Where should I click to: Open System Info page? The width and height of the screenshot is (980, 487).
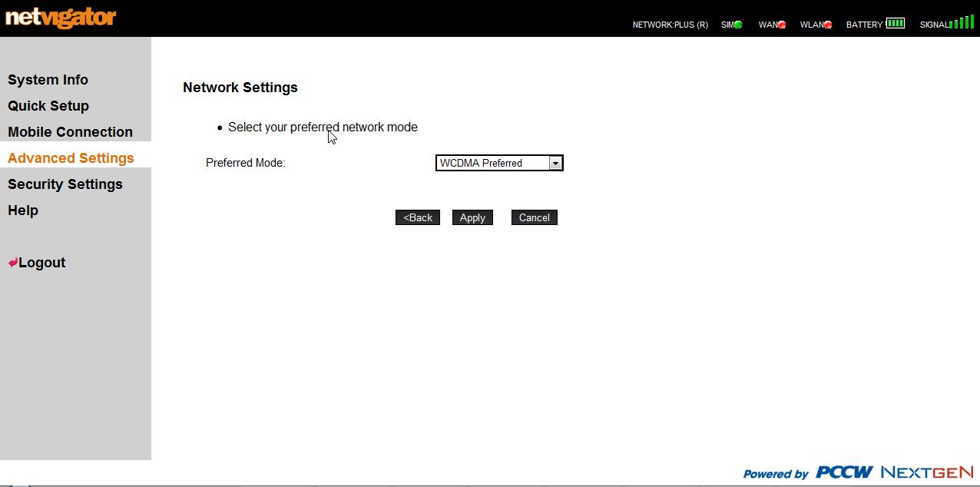point(48,80)
